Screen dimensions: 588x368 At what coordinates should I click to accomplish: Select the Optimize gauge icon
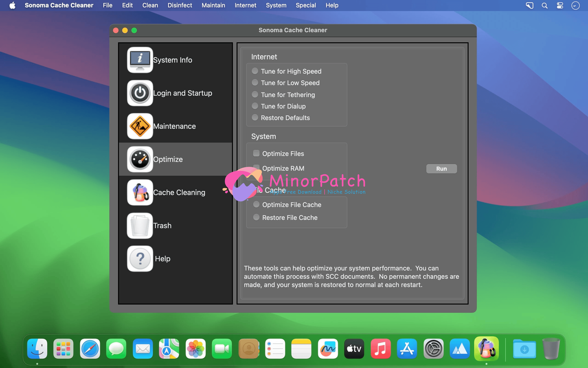click(140, 159)
